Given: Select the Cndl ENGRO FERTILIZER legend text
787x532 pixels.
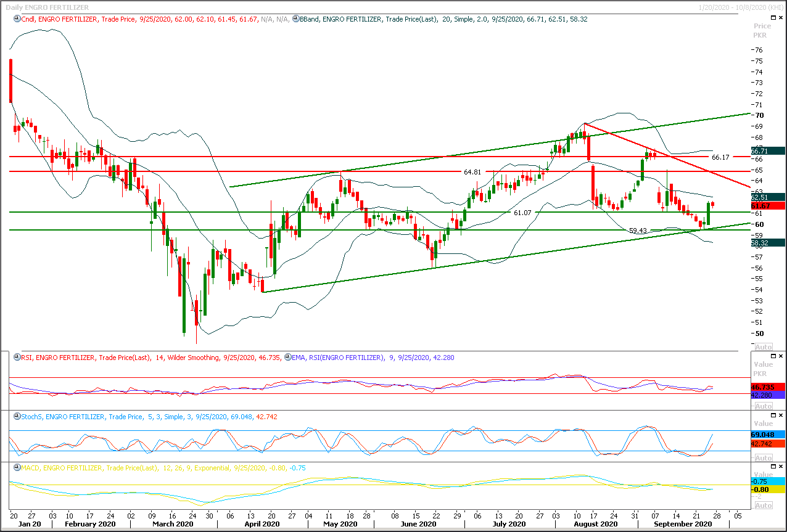Looking at the screenshot, I should click(x=155, y=19).
